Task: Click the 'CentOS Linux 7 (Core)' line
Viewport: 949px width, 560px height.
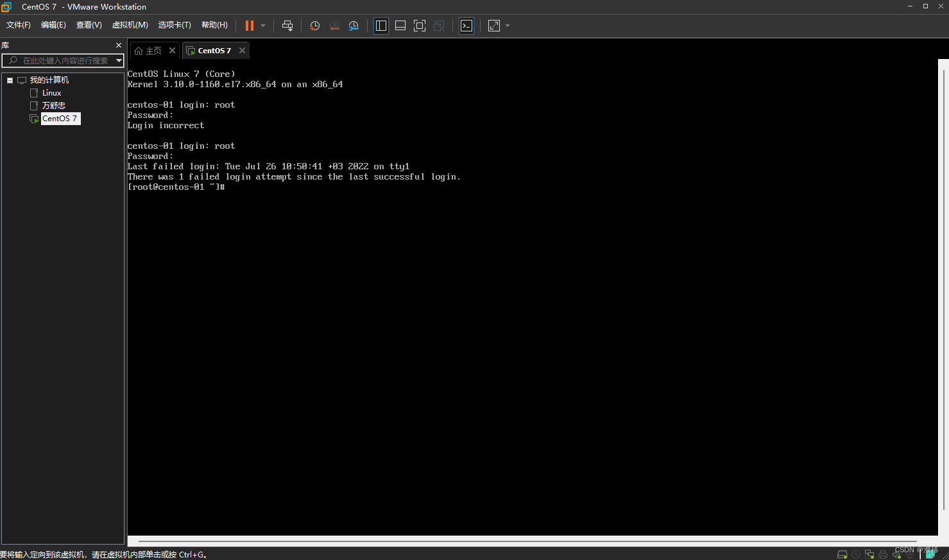Action: [x=182, y=74]
